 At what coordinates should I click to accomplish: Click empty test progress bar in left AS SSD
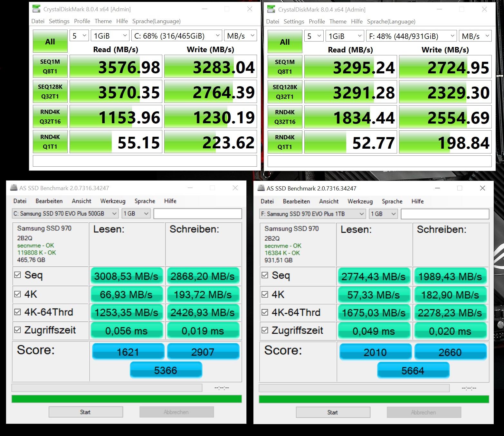click(107, 387)
